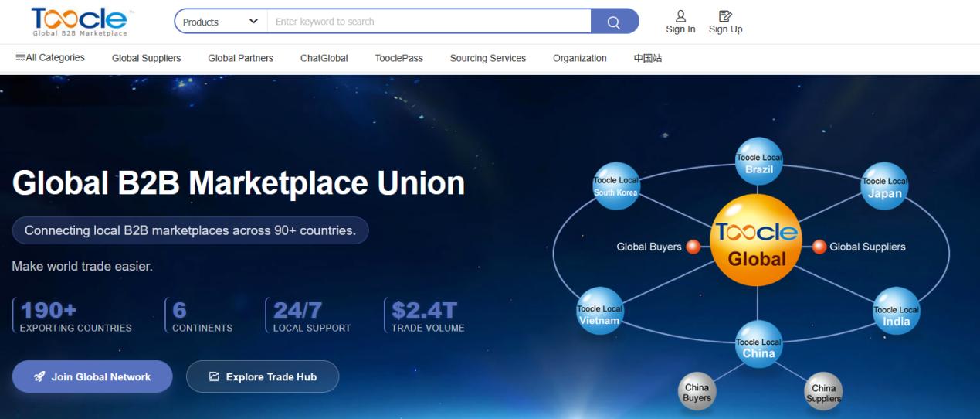
Task: Click the gray China Suppliers sphere
Action: pos(823,392)
